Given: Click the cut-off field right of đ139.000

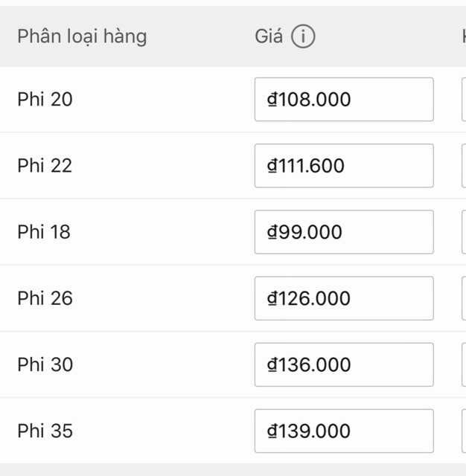Looking at the screenshot, I should (x=464, y=431).
